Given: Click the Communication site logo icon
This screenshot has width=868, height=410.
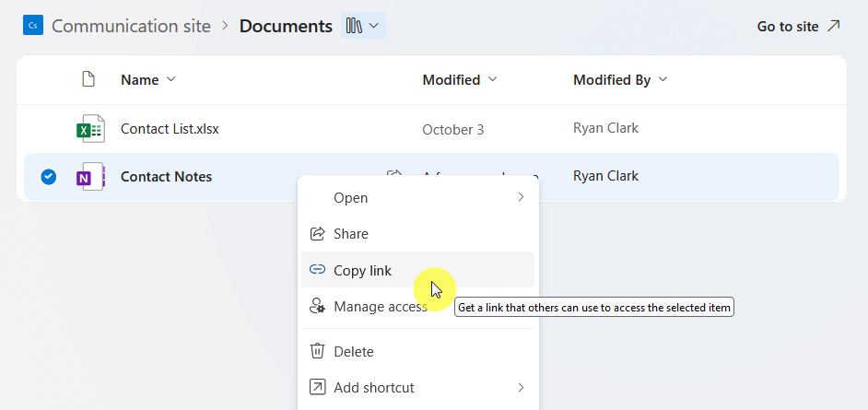Looking at the screenshot, I should 32,26.
